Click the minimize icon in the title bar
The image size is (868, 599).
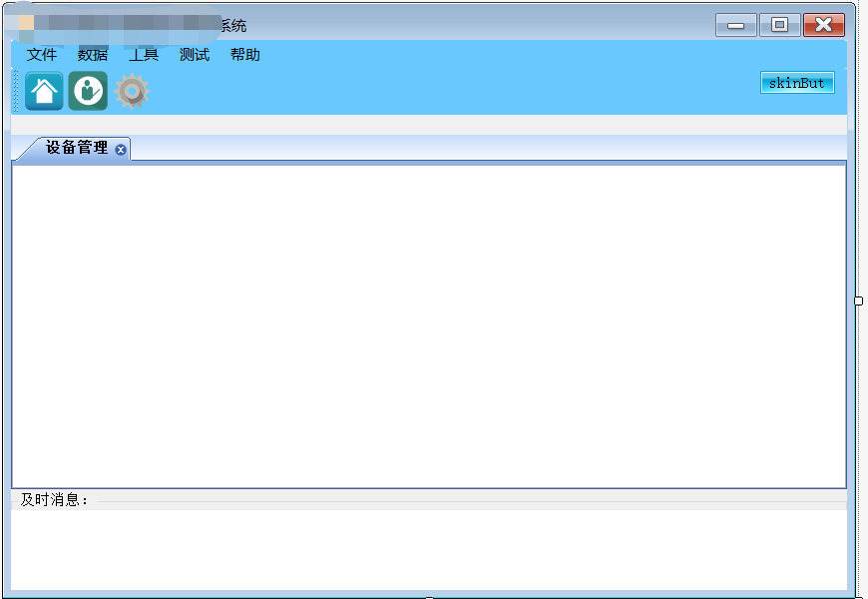[x=735, y=24]
